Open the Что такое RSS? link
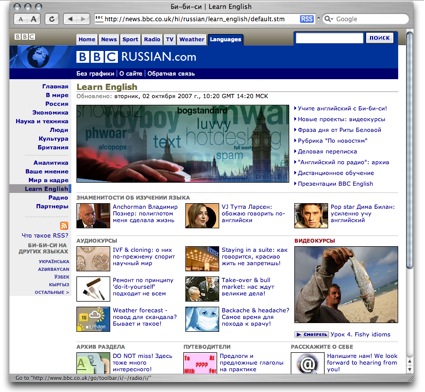This screenshot has height=392, width=425. click(x=45, y=235)
